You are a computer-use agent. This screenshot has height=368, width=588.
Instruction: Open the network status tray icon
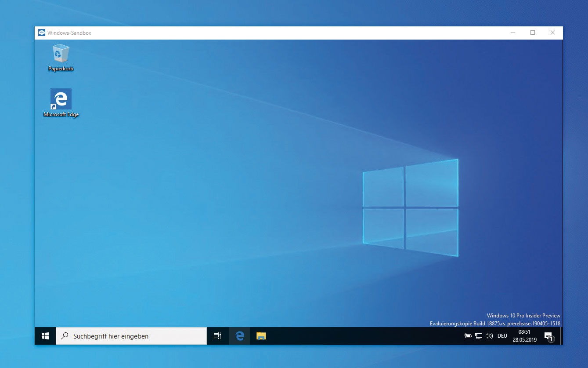[479, 336]
